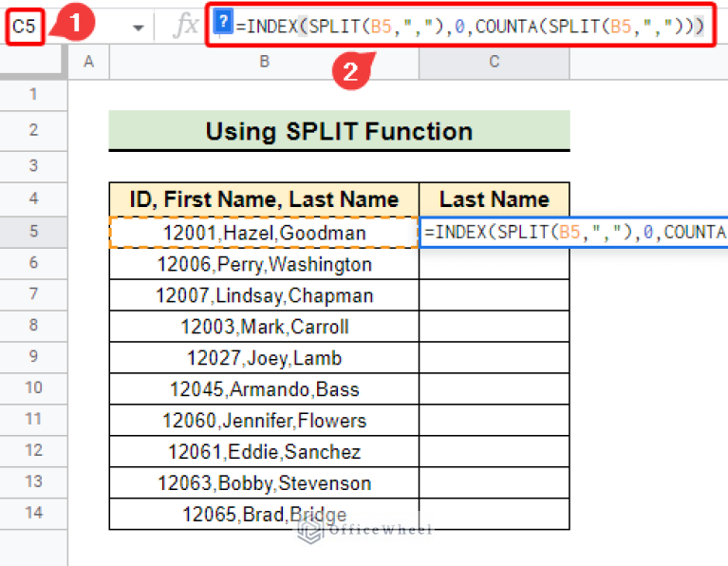Click the 'ID, First Name, Last Name' header cell
This screenshot has width=728, height=566.
coord(264,199)
